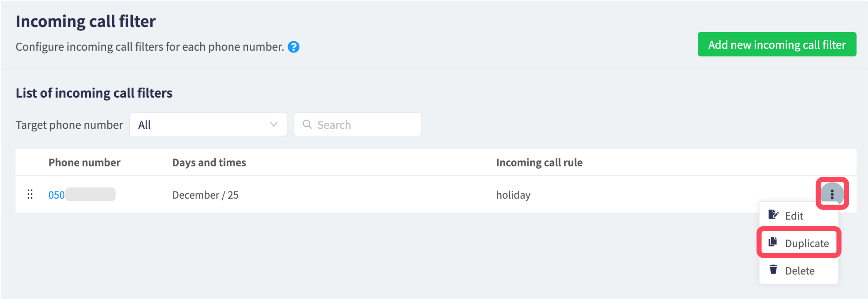Focus the Search input field
Screen dimensions: 868x300
[x=357, y=124]
